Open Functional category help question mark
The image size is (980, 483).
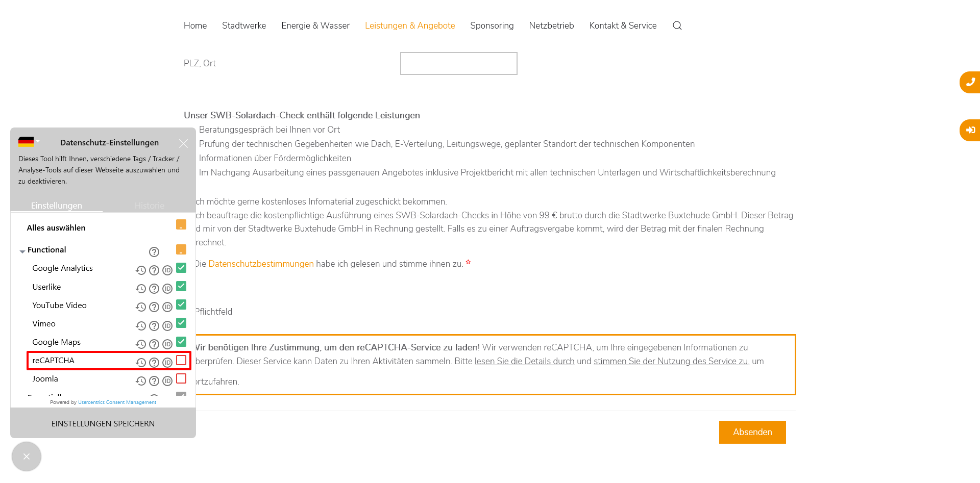154,252
